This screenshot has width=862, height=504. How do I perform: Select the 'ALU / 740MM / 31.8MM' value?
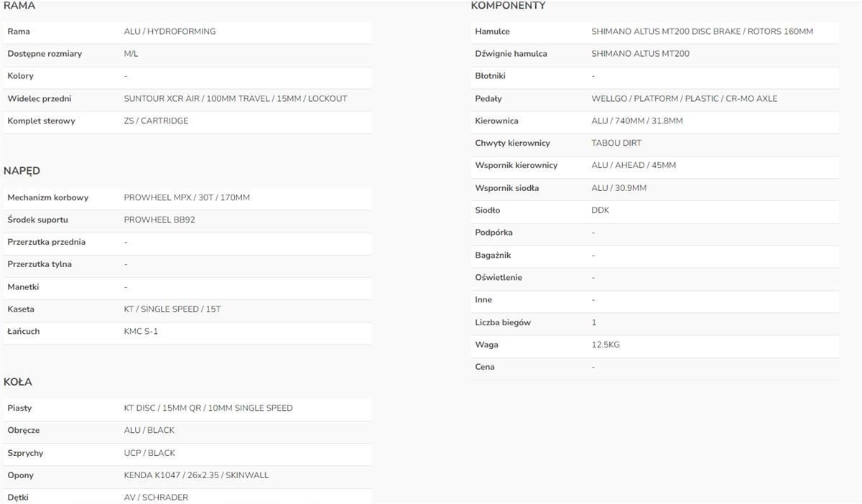tap(637, 121)
